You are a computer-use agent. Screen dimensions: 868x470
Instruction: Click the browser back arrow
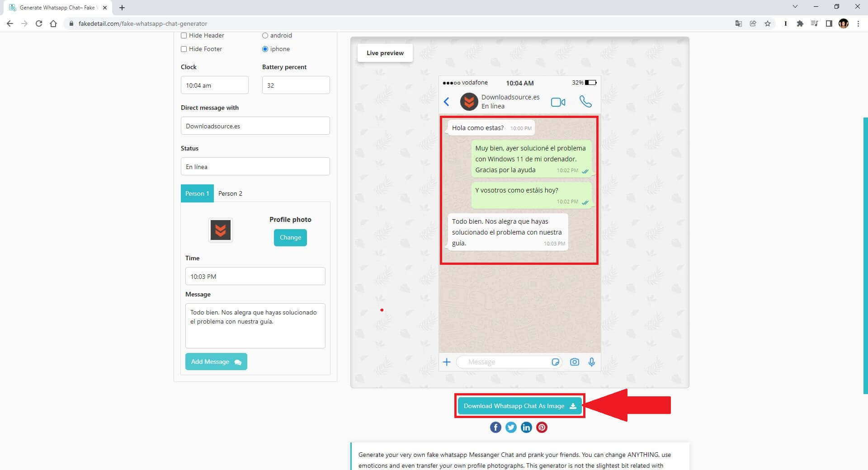click(x=10, y=23)
